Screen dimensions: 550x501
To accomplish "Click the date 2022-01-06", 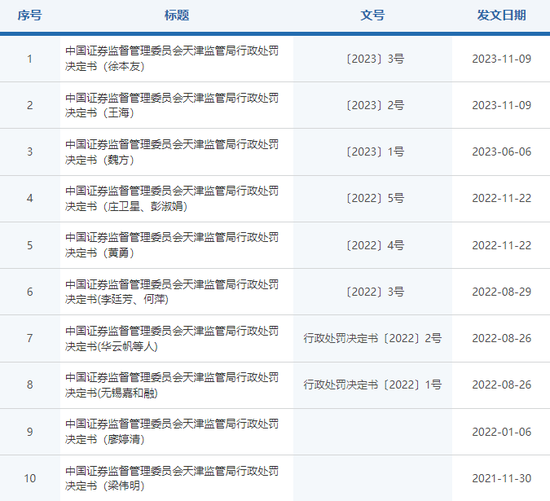I will 502,432.
